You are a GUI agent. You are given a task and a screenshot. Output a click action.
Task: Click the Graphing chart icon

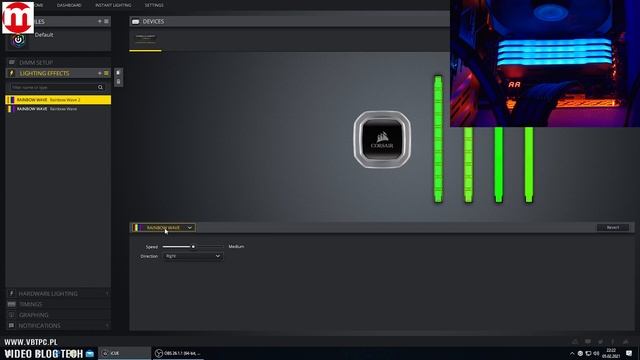pos(11,315)
